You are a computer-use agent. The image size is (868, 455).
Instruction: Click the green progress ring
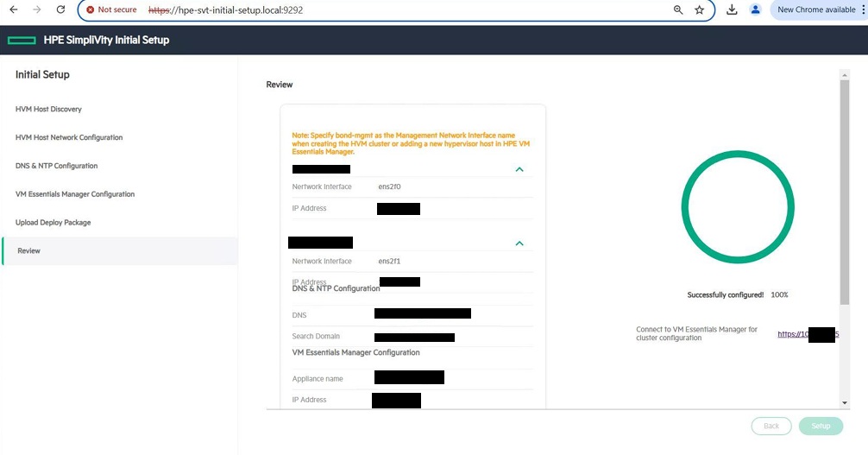tap(738, 206)
